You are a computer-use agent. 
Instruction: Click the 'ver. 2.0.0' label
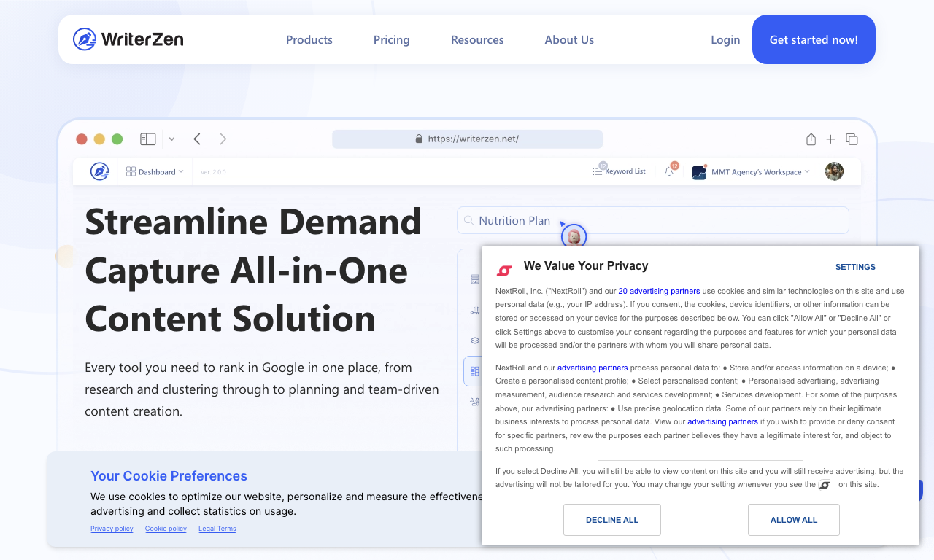[214, 172]
